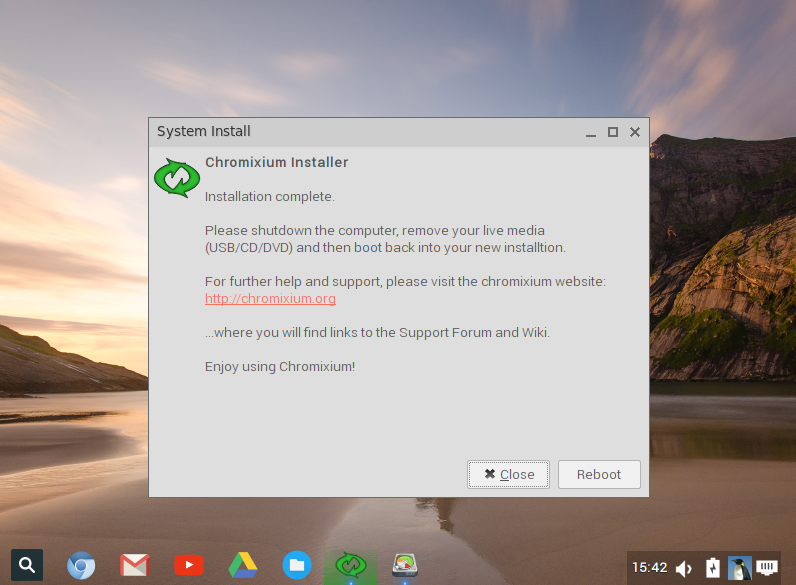Viewport: 796px width, 585px height.
Task: Check the battery status icon
Action: click(x=713, y=568)
